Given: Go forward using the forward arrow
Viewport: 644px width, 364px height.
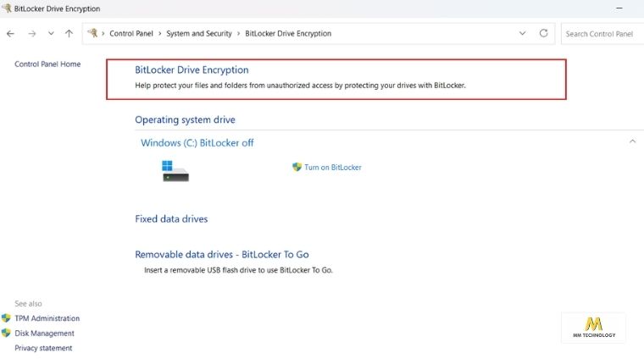Looking at the screenshot, I should tap(32, 34).
